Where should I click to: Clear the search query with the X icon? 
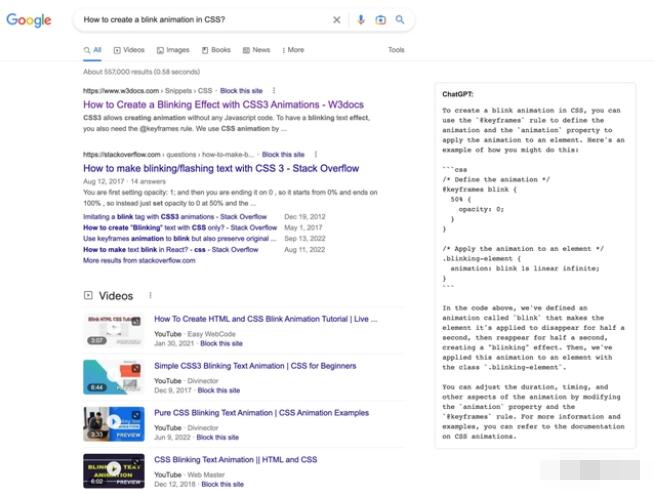pos(337,20)
